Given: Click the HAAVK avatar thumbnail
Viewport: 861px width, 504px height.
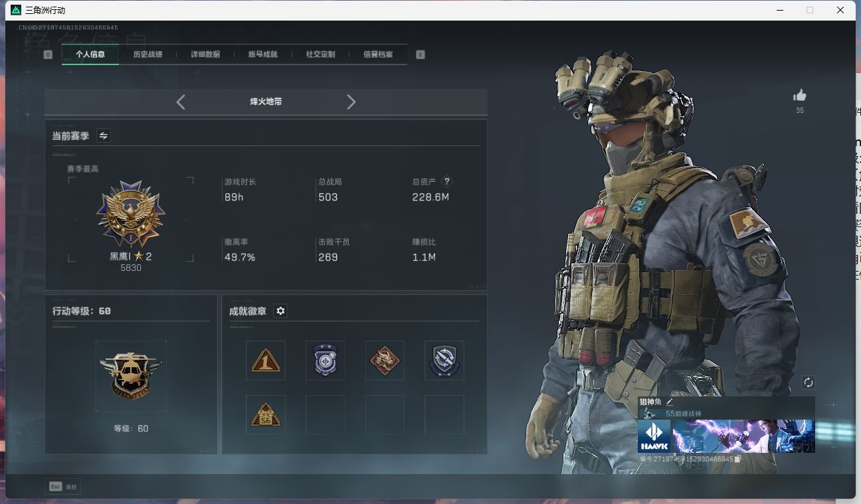Looking at the screenshot, I should pyautogui.click(x=654, y=436).
